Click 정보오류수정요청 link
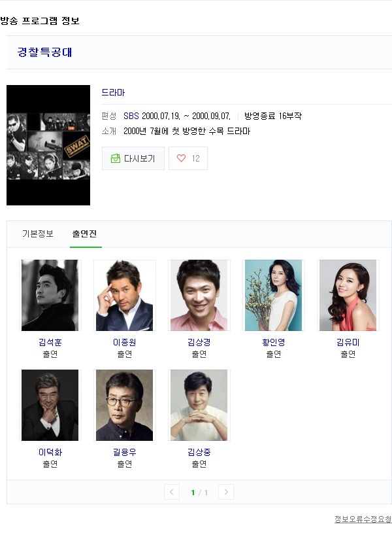 click(x=363, y=519)
